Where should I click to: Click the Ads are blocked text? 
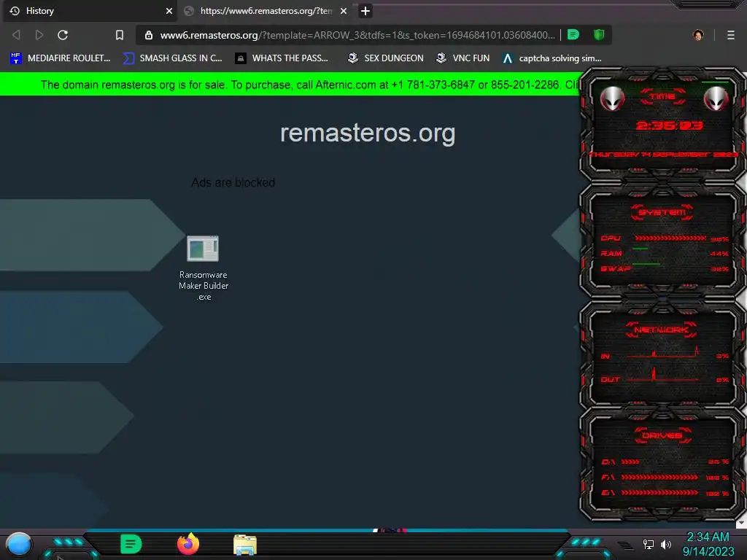[233, 182]
